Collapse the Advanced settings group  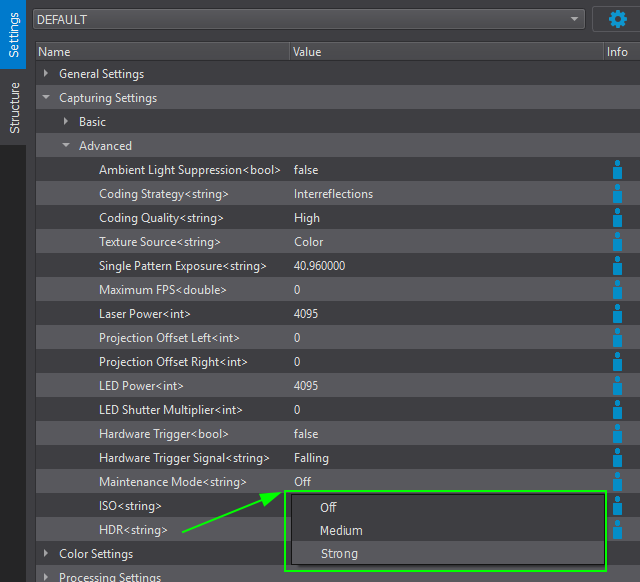pyautogui.click(x=66, y=146)
